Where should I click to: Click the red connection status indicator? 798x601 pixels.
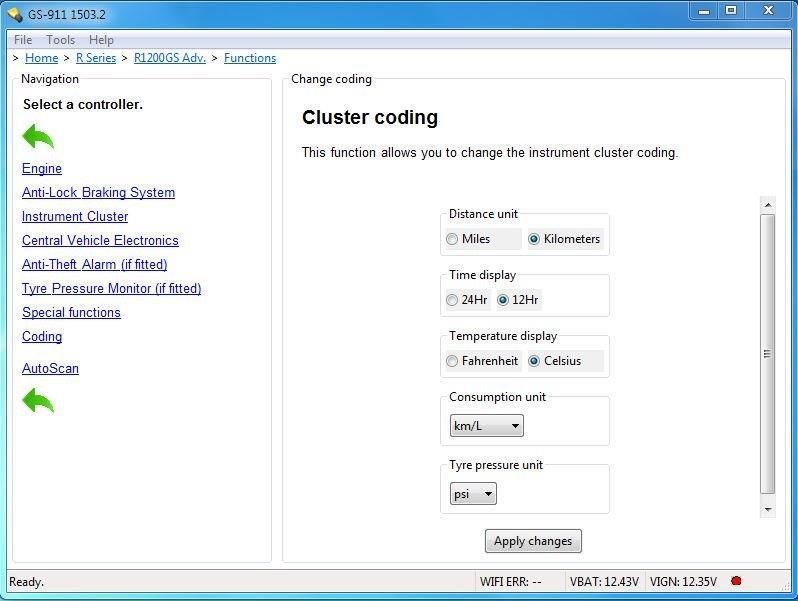tap(736, 581)
